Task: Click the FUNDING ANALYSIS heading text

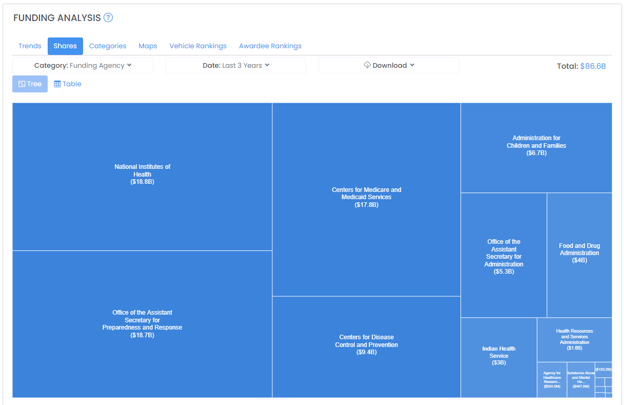Action: (x=57, y=18)
